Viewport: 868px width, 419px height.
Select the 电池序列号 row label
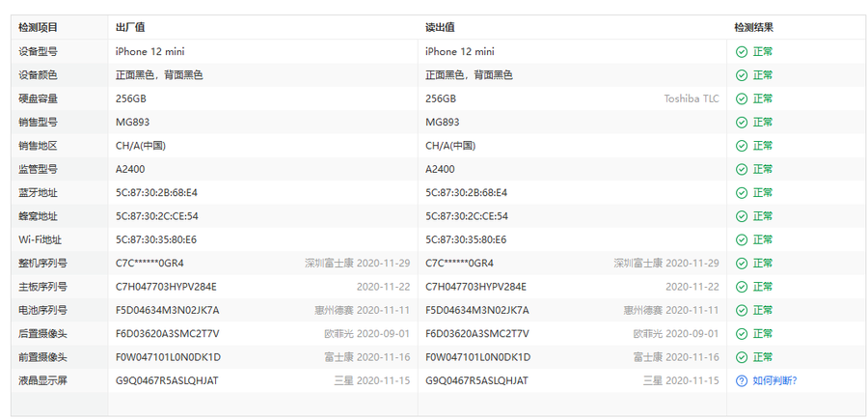click(x=42, y=310)
